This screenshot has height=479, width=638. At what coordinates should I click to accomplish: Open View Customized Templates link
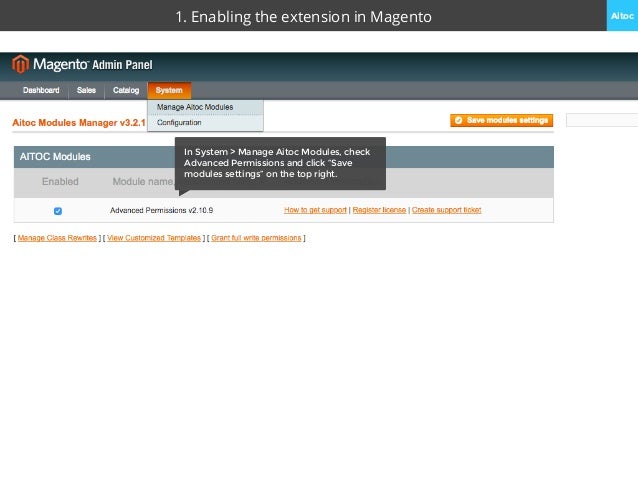click(x=154, y=238)
